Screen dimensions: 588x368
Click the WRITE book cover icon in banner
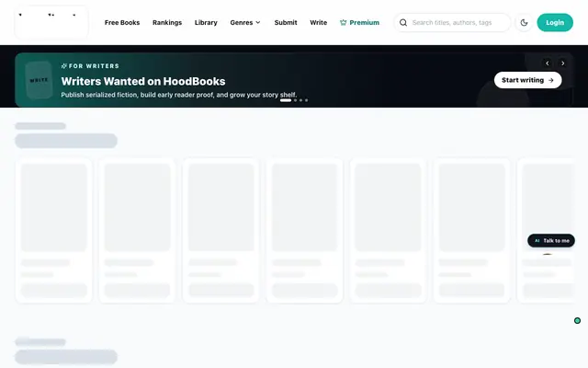[x=39, y=80]
